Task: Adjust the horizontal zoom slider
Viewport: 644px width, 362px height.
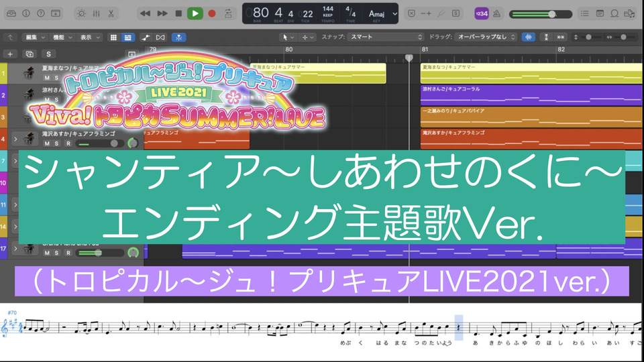Action: pos(622,38)
